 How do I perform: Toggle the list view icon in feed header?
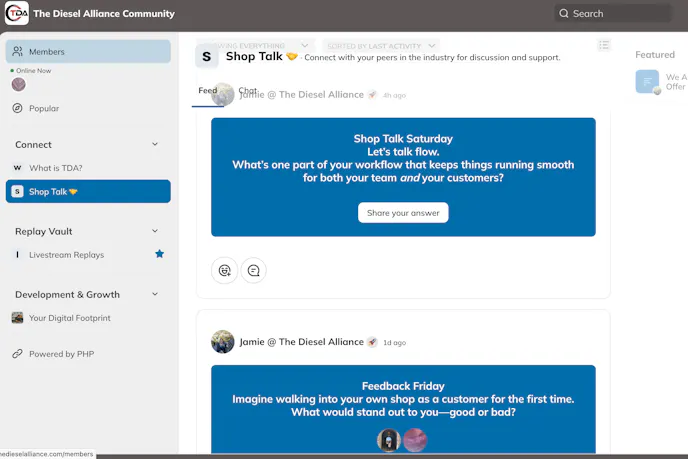tap(604, 45)
